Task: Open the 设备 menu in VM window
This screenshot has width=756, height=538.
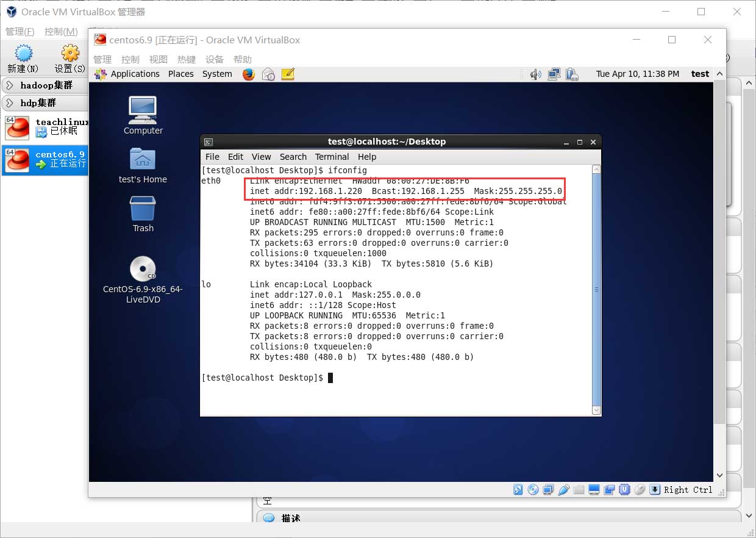Action: [215, 59]
